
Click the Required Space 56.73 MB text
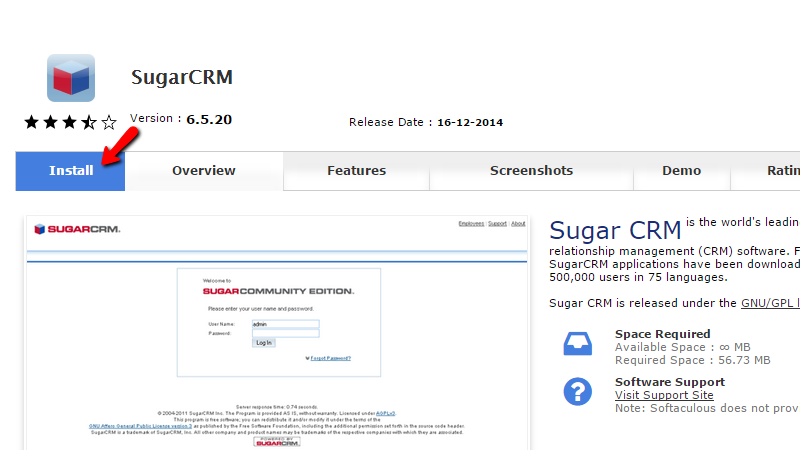[x=692, y=360]
